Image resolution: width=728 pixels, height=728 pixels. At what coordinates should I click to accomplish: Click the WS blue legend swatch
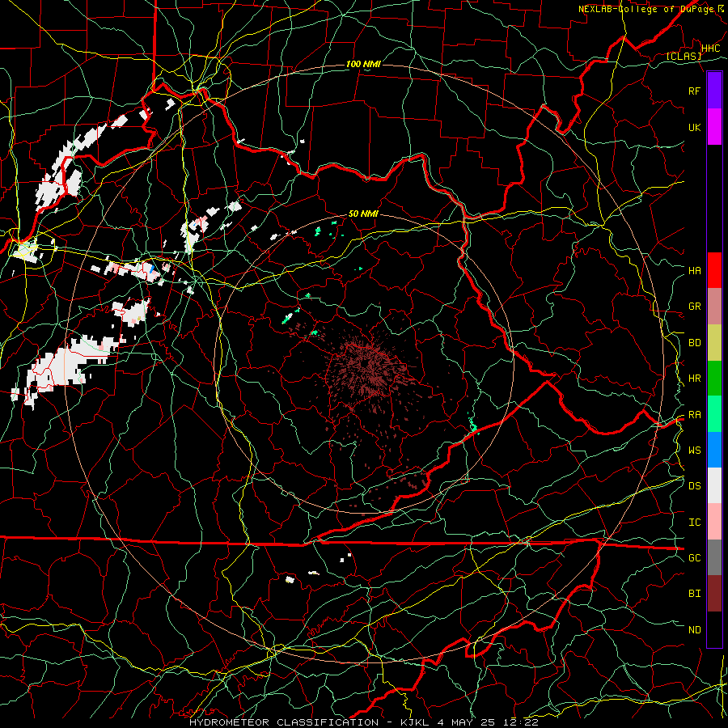coord(714,450)
